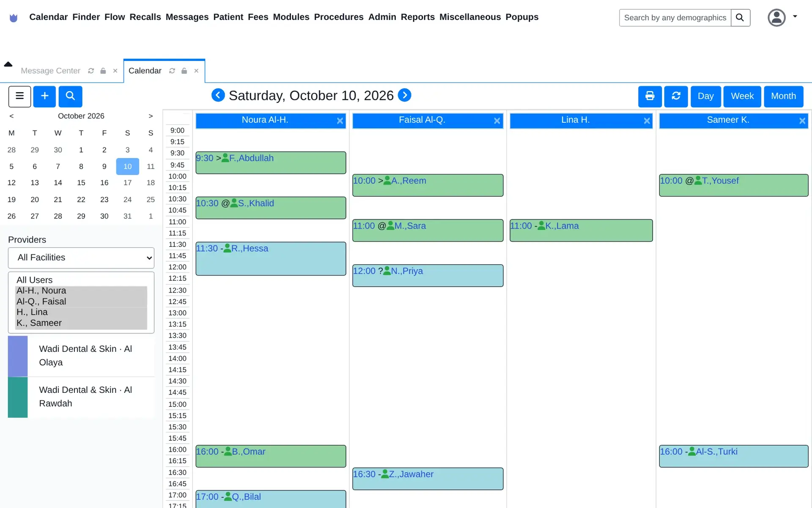Collapse the top panel with up arrow
The height and width of the screenshot is (508, 812).
tap(8, 64)
